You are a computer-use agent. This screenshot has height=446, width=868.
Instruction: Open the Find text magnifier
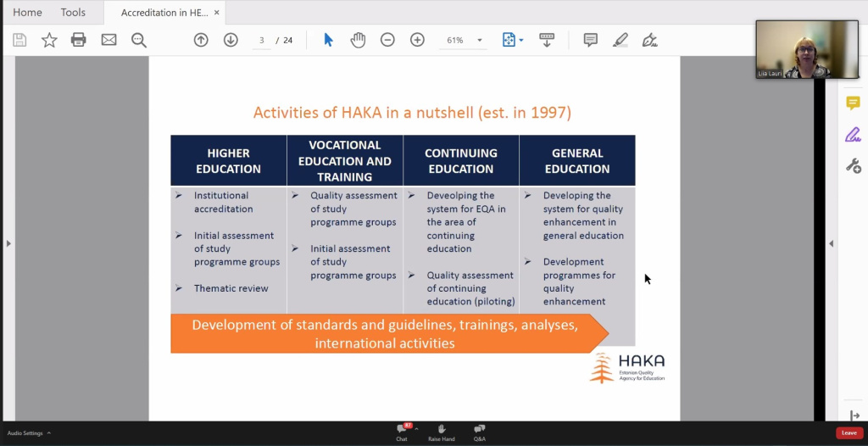138,40
